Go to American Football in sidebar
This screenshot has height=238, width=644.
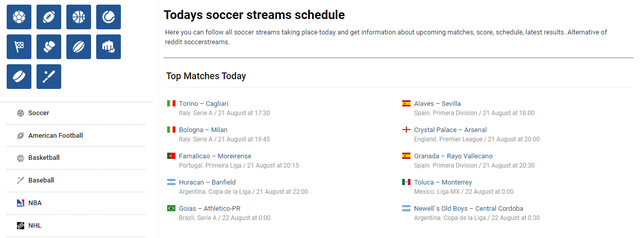pos(76,136)
